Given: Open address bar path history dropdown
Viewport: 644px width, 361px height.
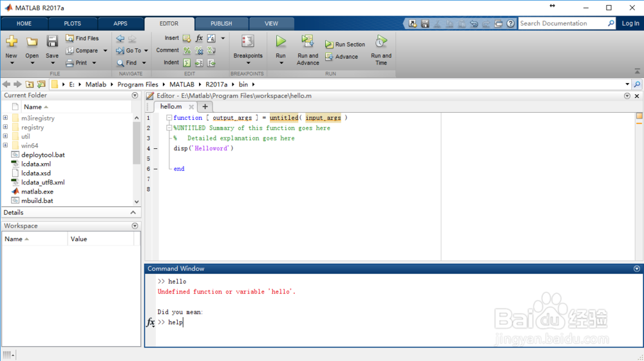Looking at the screenshot, I should tap(627, 84).
